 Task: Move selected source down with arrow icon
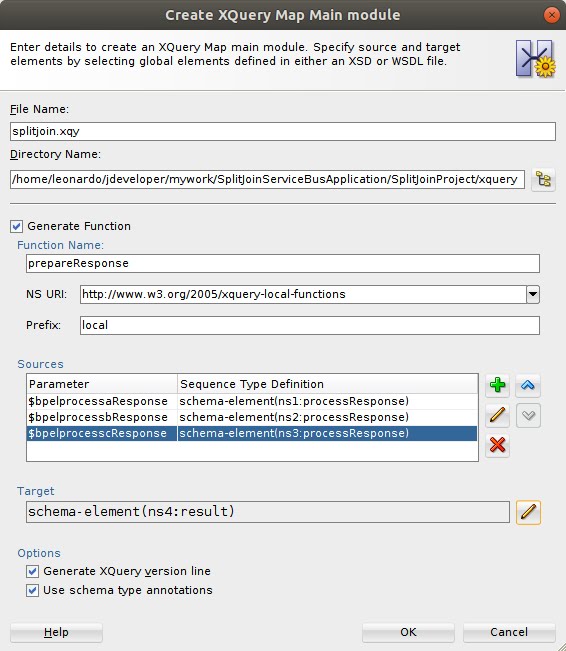click(x=528, y=415)
